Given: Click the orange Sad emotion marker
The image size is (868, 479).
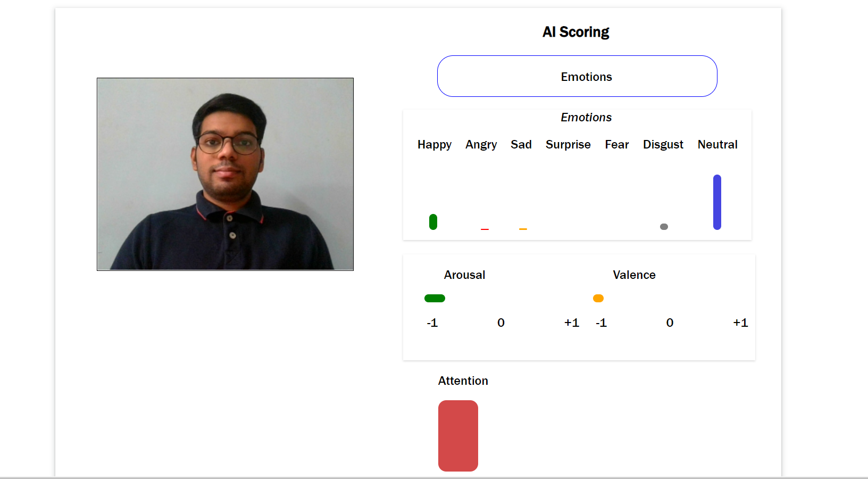Looking at the screenshot, I should pos(523,229).
